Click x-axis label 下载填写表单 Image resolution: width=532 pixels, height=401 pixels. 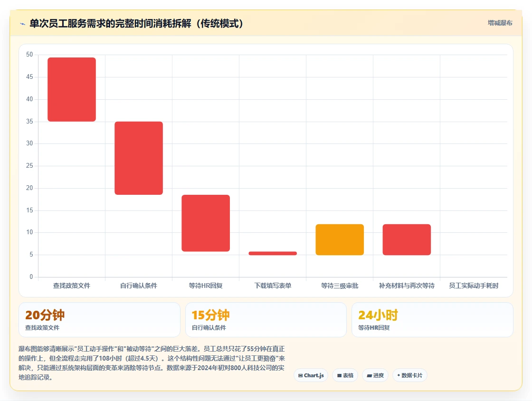(273, 286)
